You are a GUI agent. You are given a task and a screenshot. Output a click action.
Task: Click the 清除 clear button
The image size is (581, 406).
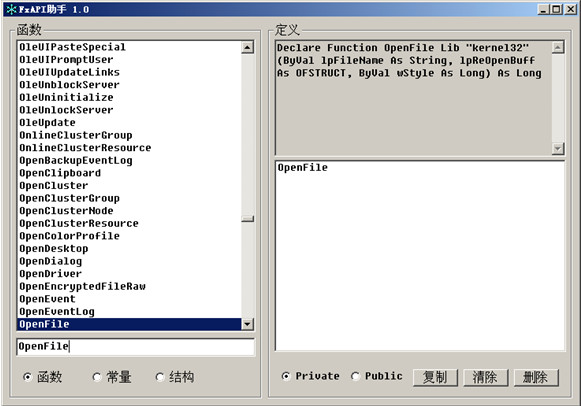tap(485, 377)
